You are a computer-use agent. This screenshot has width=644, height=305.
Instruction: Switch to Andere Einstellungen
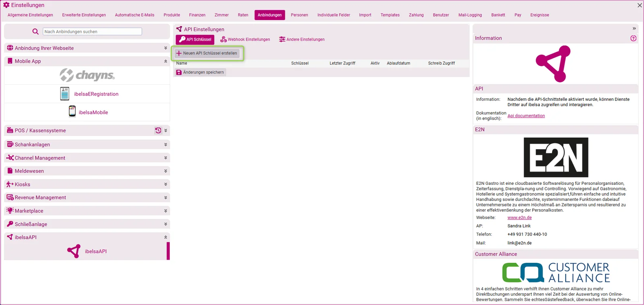click(x=302, y=39)
